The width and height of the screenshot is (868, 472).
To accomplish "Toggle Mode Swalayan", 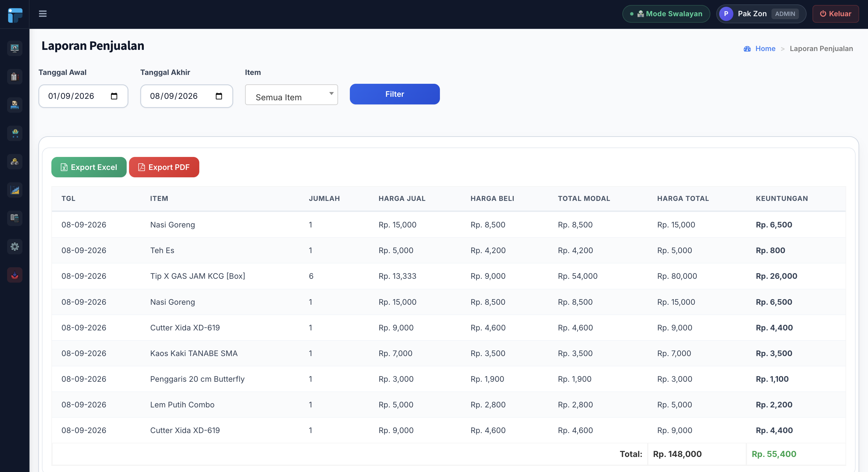I will click(666, 14).
